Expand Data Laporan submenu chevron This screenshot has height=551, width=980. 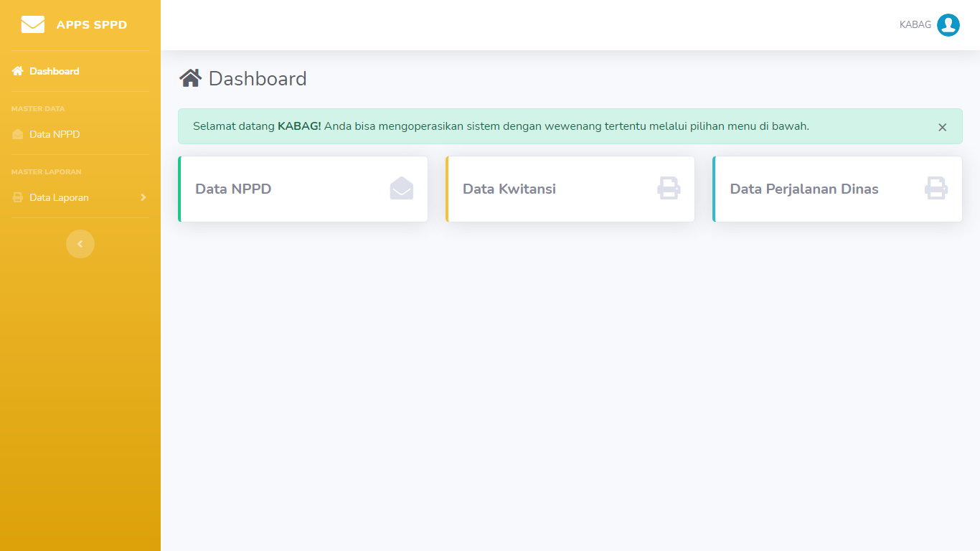click(x=143, y=197)
